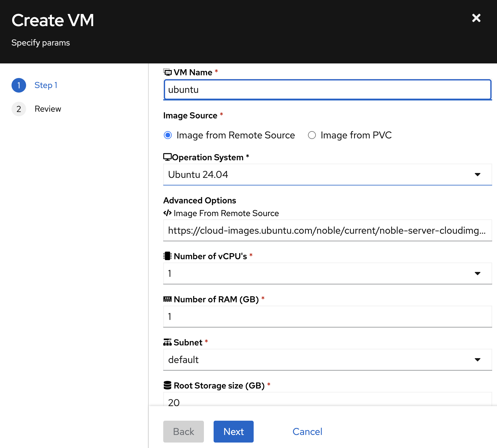The width and height of the screenshot is (497, 448).
Task: Click the Number of RAM input field
Action: pos(327,317)
